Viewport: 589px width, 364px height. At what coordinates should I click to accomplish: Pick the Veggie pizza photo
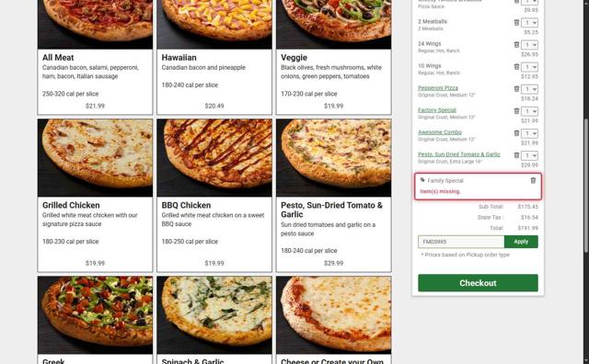[333, 25]
